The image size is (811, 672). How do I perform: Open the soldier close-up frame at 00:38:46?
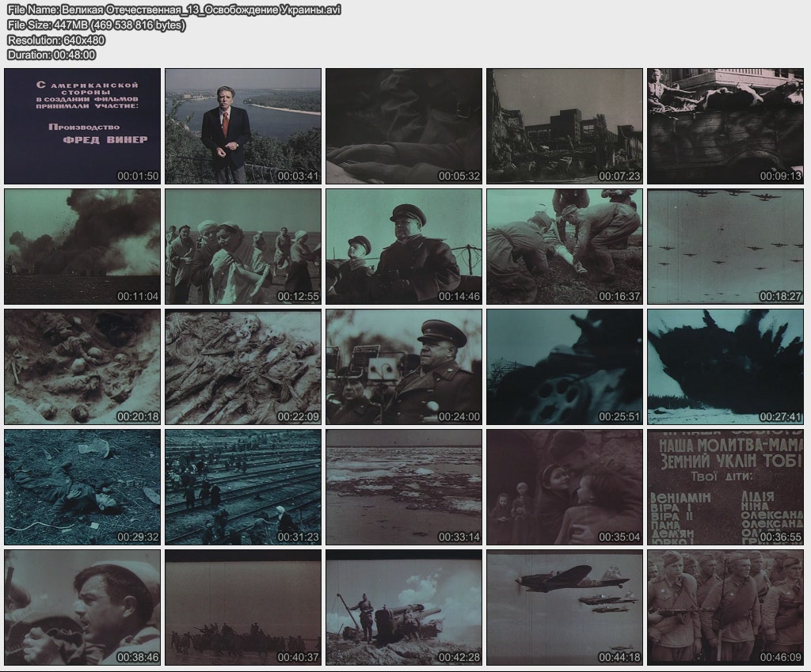(82, 607)
